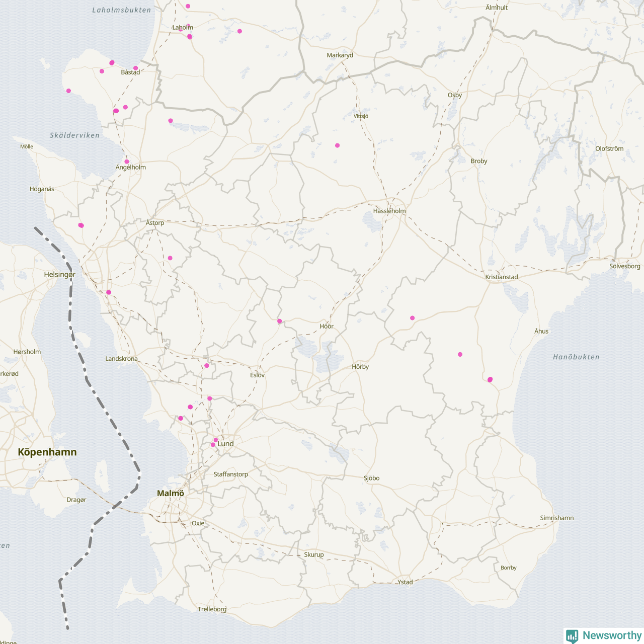644x644 pixels.
Task: Click the Ängelholm town label
Action: (131, 167)
